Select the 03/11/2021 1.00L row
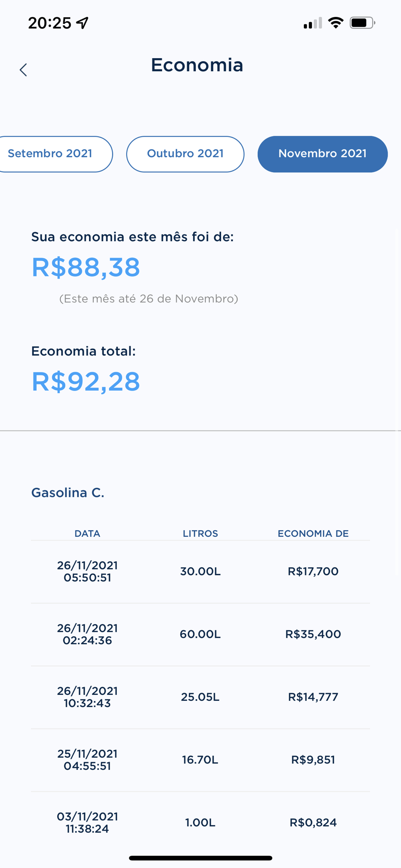Image resolution: width=401 pixels, height=868 pixels. click(x=200, y=823)
